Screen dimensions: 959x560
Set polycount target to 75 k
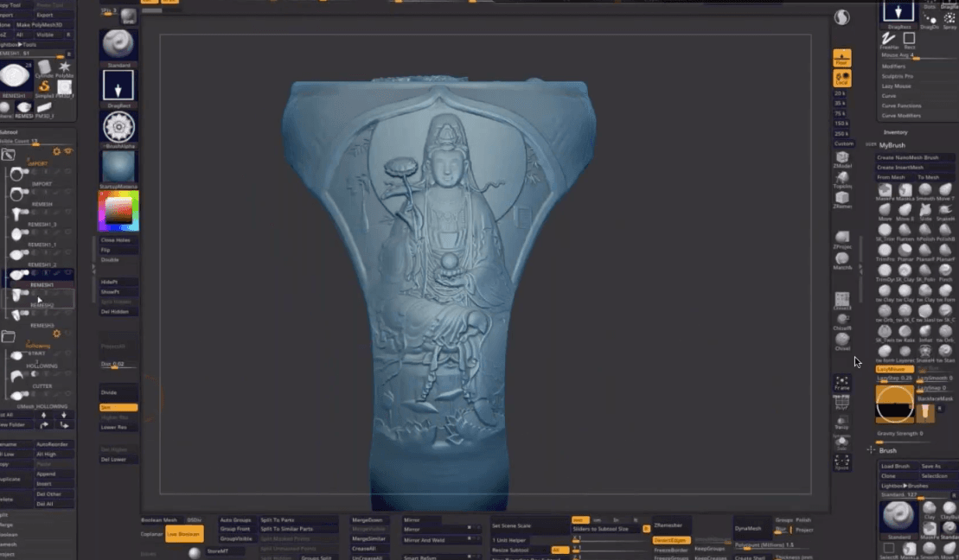[x=840, y=114]
